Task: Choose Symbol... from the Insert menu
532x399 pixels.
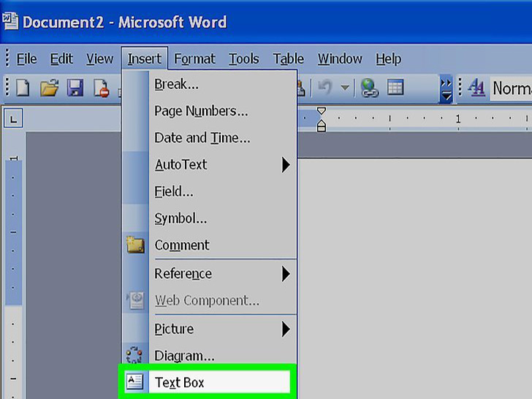Action: coord(180,218)
